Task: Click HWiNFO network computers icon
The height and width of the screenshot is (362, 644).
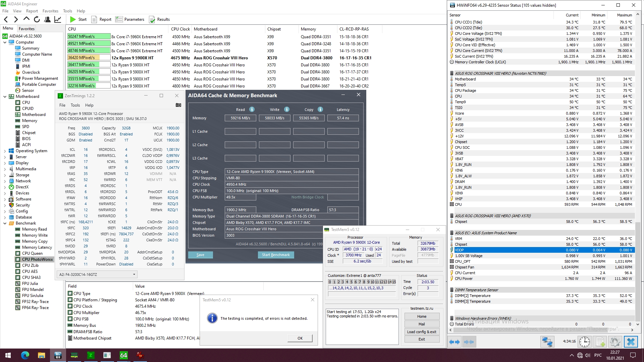Action: coord(547,342)
